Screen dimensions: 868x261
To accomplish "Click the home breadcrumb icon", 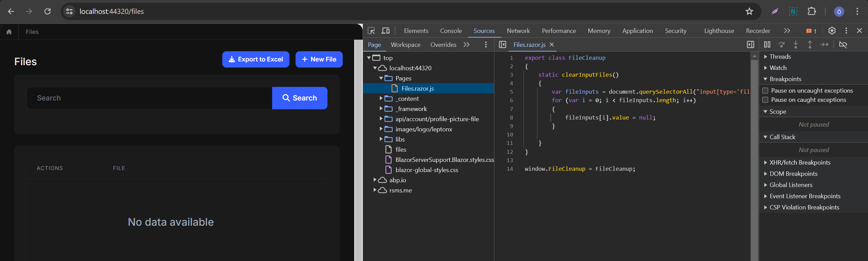I will 9,32.
